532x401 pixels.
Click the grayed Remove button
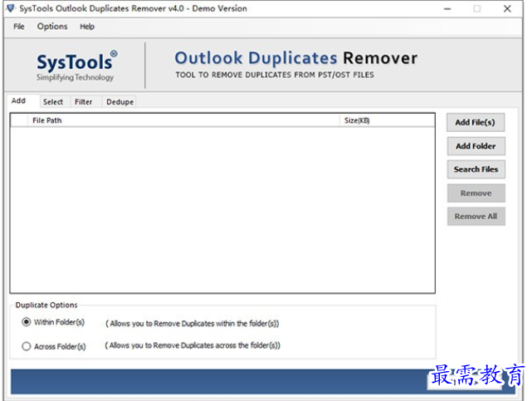476,193
